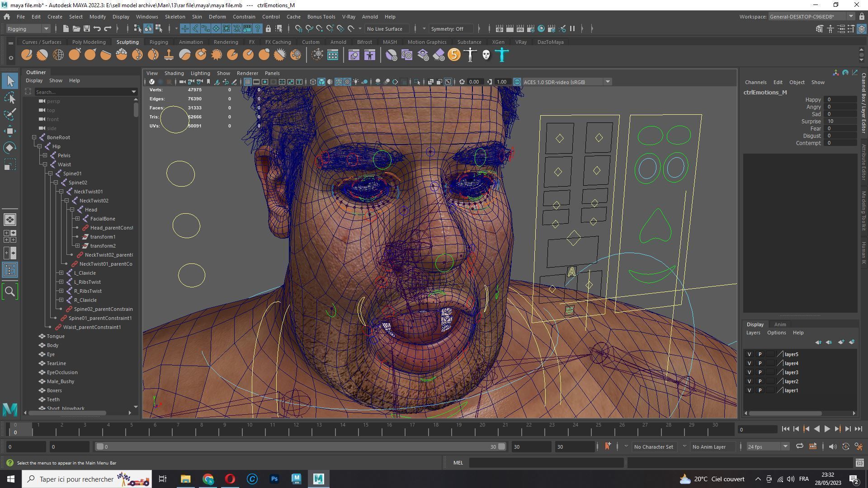This screenshot has width=868, height=488.
Task: Toggle playback P of layer5
Action: click(x=760, y=354)
